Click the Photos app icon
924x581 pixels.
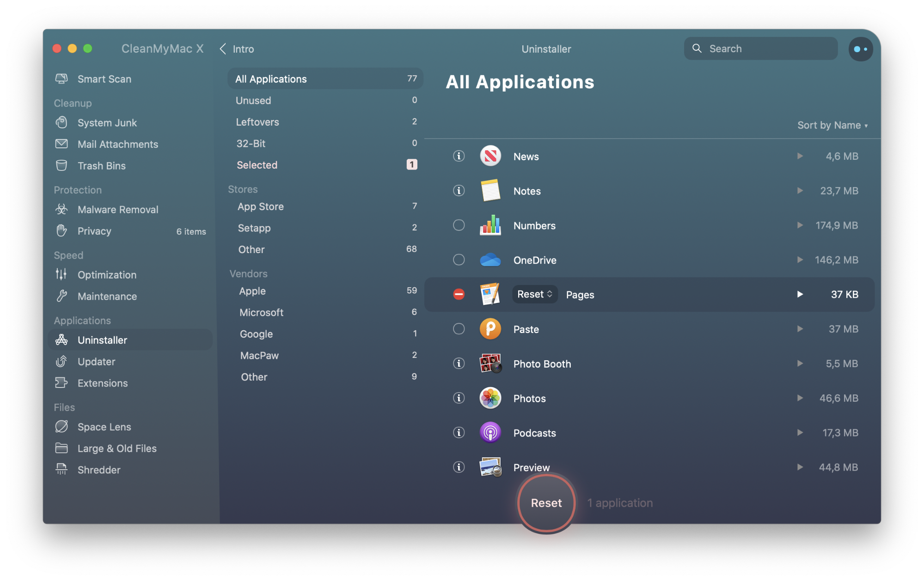[490, 398]
